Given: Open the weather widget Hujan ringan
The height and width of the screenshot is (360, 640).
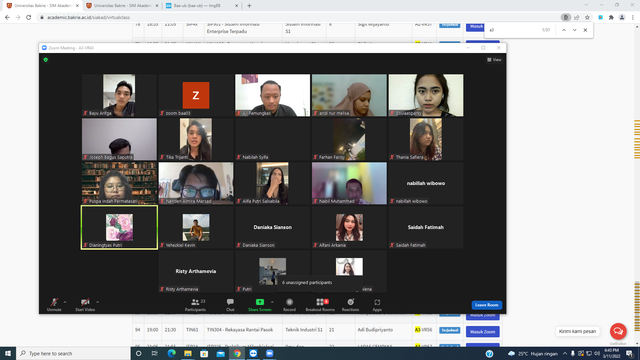Looking at the screenshot, I should 533,353.
